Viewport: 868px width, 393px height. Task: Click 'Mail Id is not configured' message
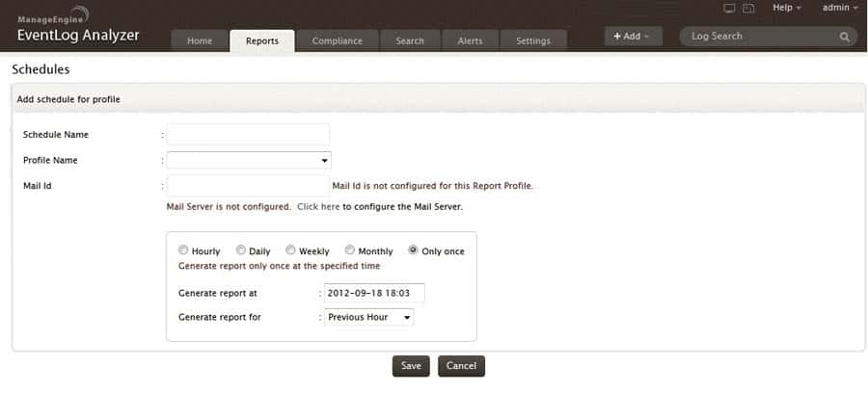(x=433, y=186)
